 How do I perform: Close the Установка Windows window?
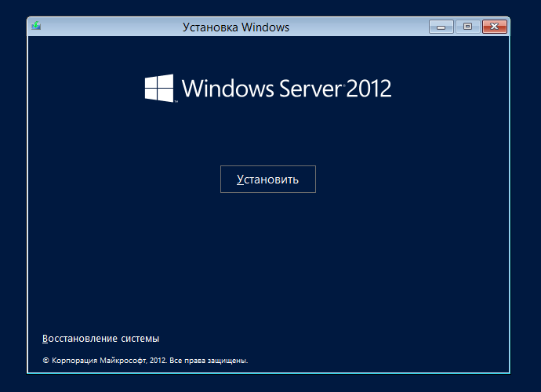tap(495, 27)
